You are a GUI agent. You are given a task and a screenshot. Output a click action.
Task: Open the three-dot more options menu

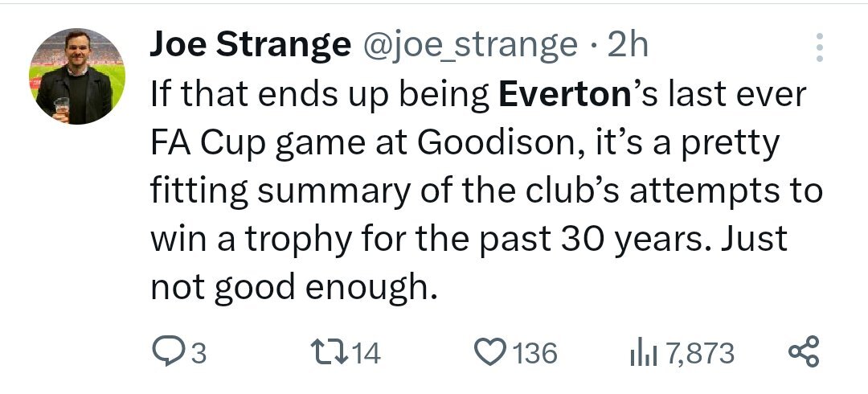(x=820, y=47)
